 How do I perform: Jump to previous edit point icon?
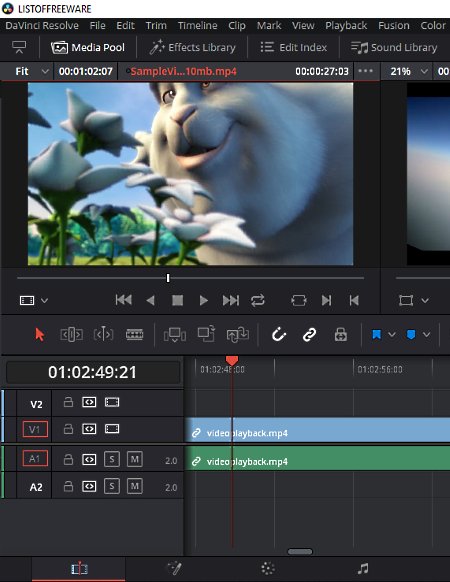click(x=354, y=300)
